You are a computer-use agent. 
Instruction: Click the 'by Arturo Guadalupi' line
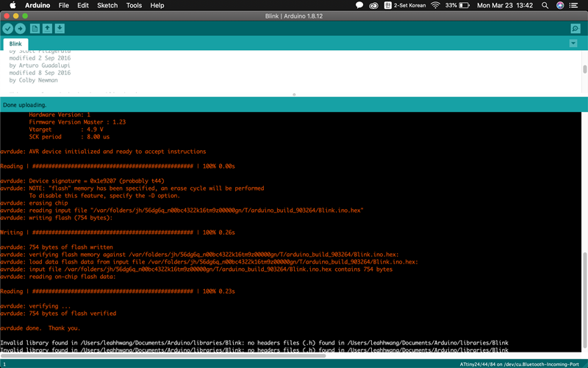click(40, 66)
